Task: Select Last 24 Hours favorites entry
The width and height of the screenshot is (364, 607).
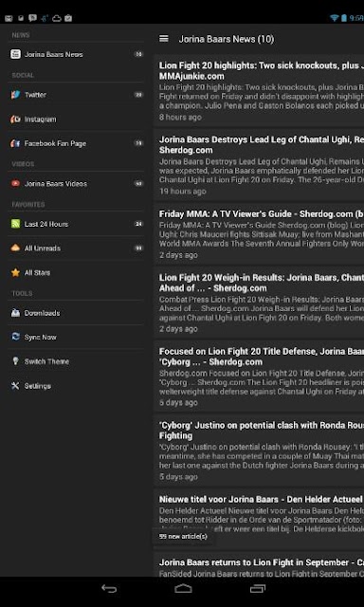Action: 76,224
